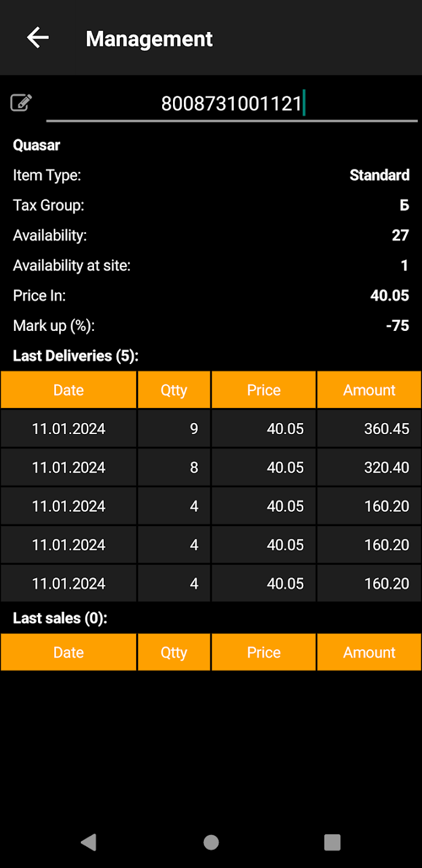Viewport: 422px width, 868px height.
Task: Tap the Qtty header in Last Deliveries
Action: pyautogui.click(x=174, y=390)
